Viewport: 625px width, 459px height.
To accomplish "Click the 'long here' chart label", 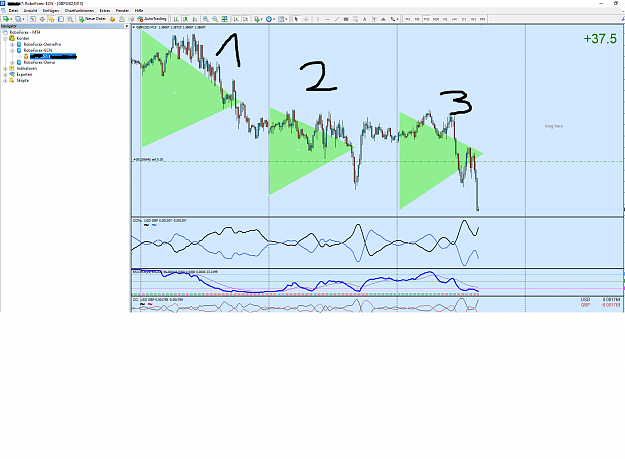I will 554,126.
